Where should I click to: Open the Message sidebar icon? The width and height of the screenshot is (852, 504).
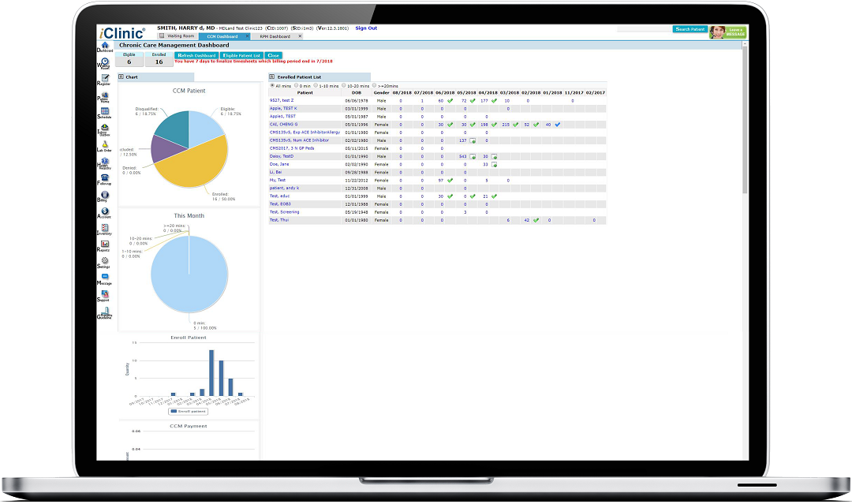105,278
